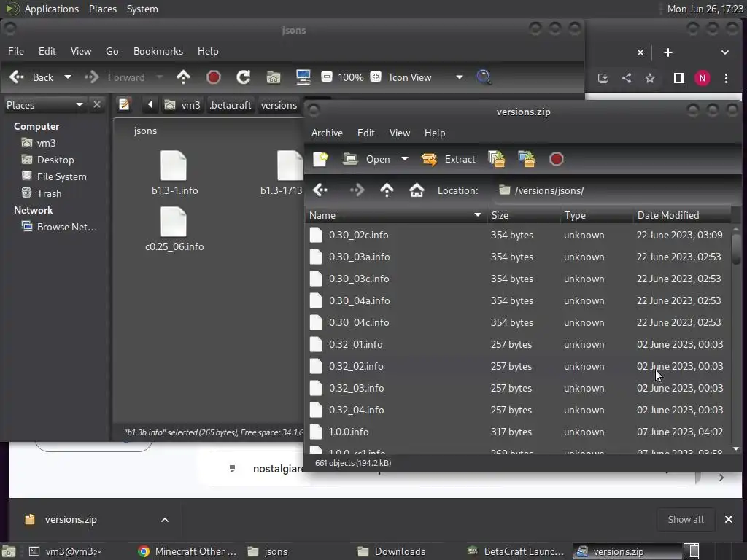The width and height of the screenshot is (747, 560).
Task: Select the 0.30_04a.info row
Action: pyautogui.click(x=518, y=300)
